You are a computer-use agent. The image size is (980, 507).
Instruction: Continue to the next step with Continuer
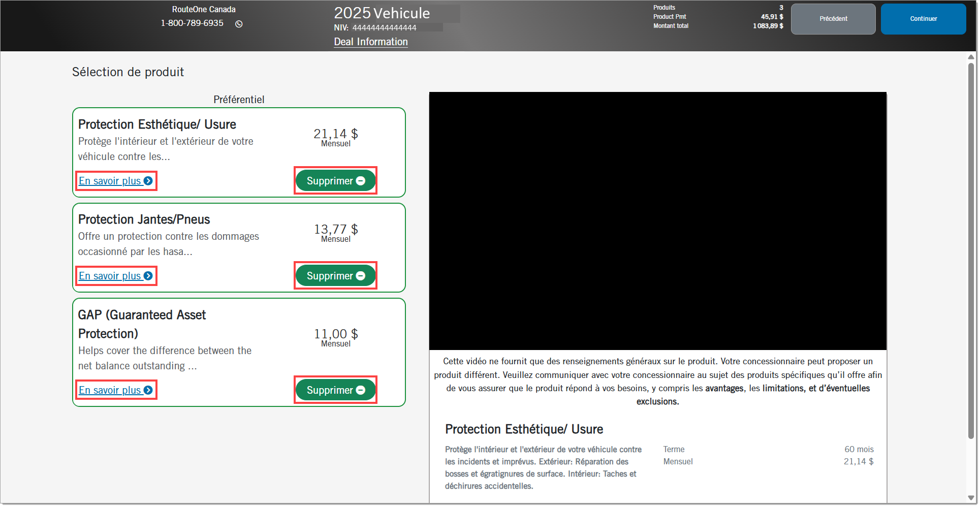pyautogui.click(x=923, y=19)
